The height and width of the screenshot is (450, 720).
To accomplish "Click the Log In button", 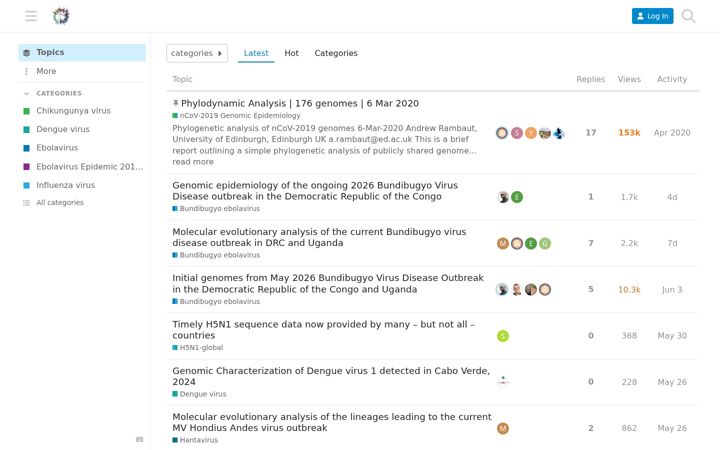I will point(652,16).
